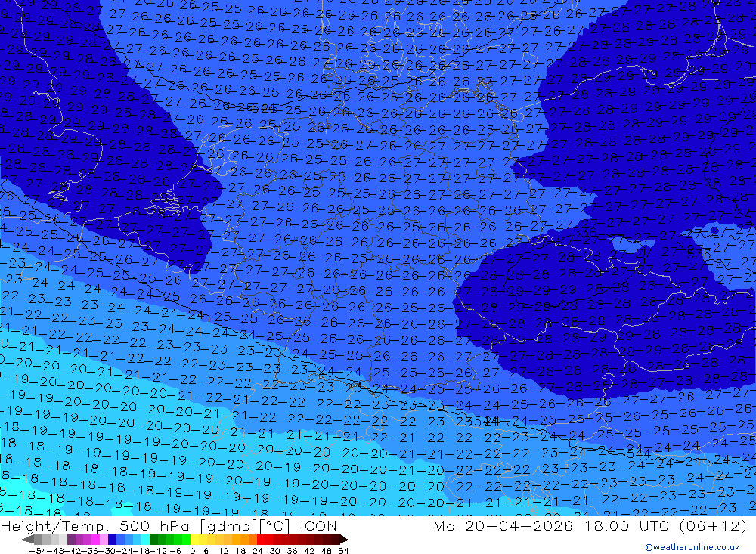Click the cyan swatch in the color legend
756x554 pixels.
(145, 539)
